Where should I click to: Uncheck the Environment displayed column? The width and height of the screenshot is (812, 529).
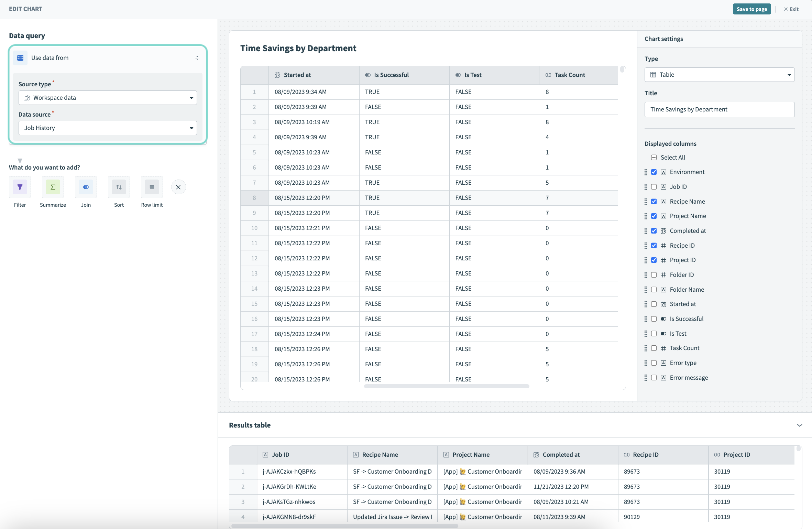coord(654,172)
